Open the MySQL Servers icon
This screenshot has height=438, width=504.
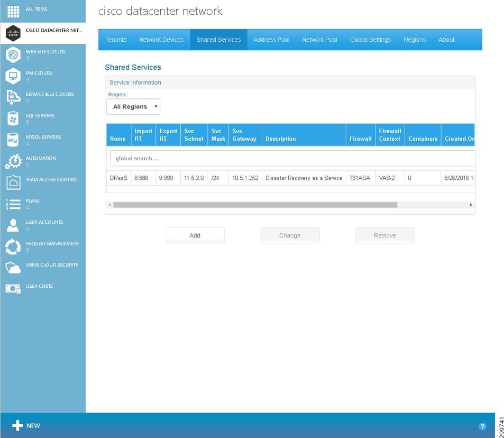click(x=13, y=140)
